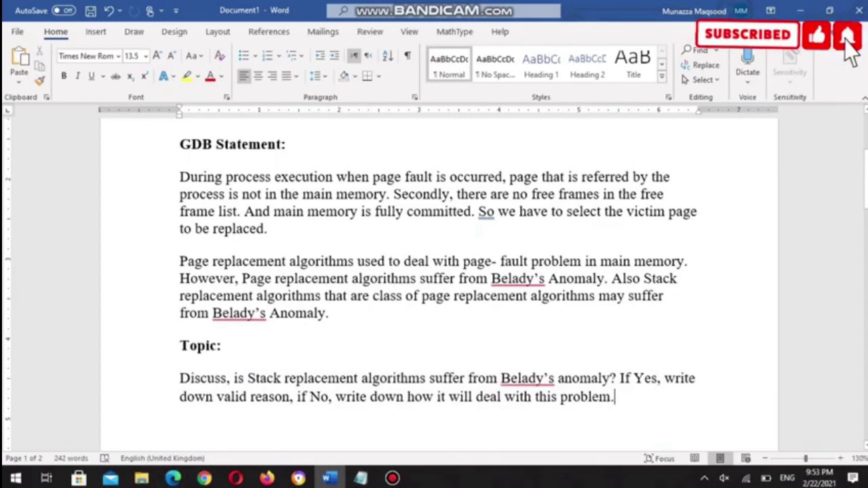Screen dimensions: 868x488
Task: Toggle Bold formatting
Action: 64,76
